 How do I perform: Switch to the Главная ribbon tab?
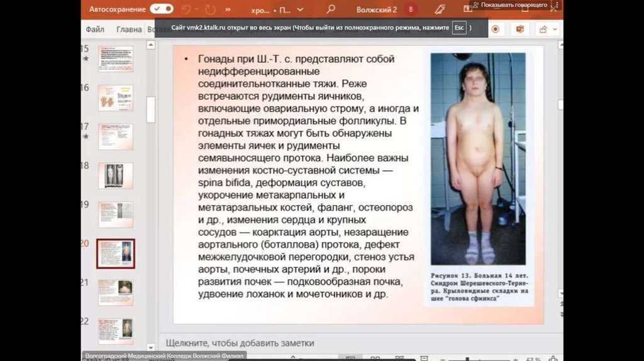click(x=129, y=29)
